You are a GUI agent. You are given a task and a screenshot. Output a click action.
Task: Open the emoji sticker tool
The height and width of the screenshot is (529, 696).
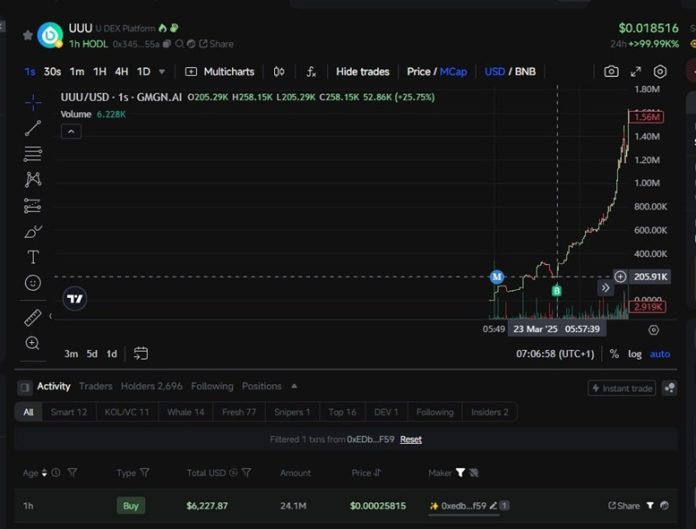[x=33, y=283]
